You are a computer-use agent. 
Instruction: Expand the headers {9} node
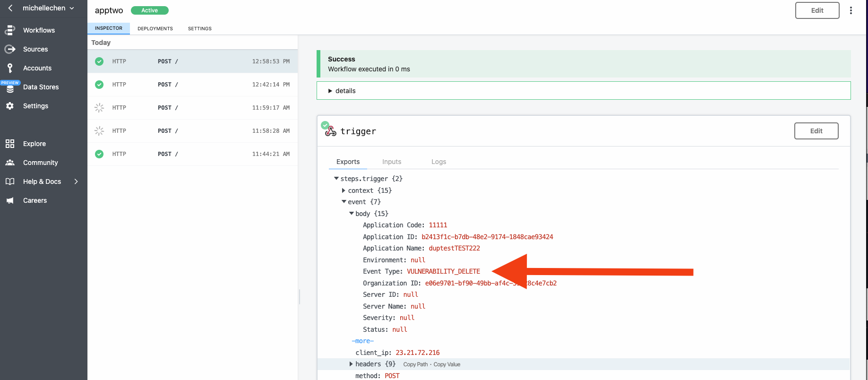(351, 364)
